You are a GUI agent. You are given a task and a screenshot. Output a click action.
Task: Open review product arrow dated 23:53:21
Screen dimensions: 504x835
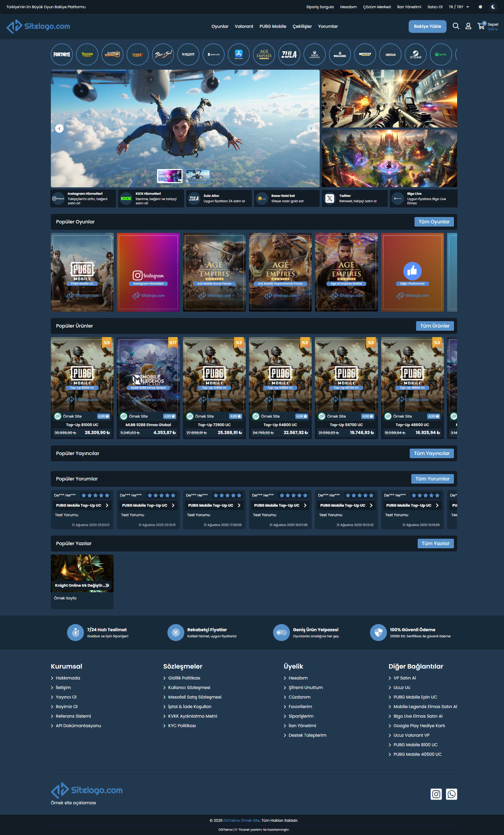pos(107,505)
